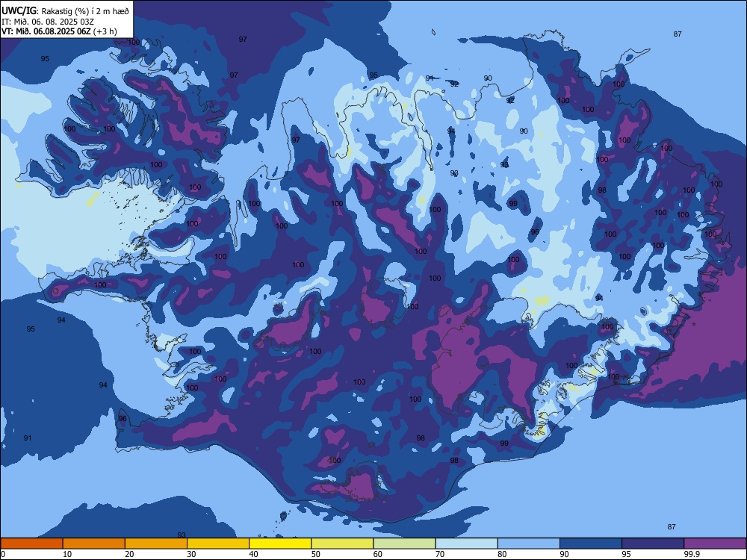Select the '80' legend tick label
The width and height of the screenshot is (747, 560).
502,554
